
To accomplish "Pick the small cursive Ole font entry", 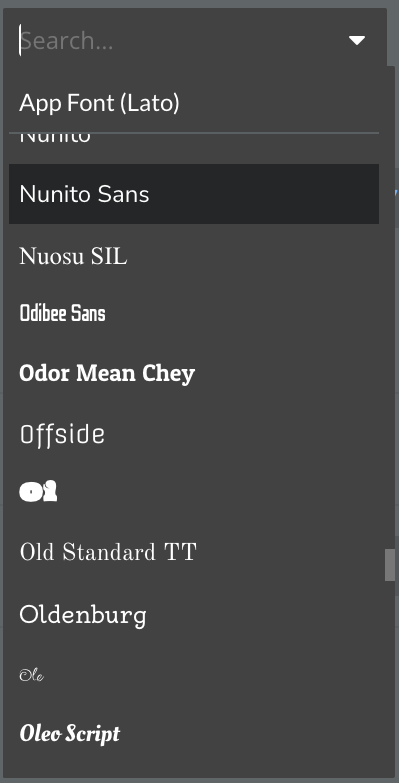I will tap(194, 675).
